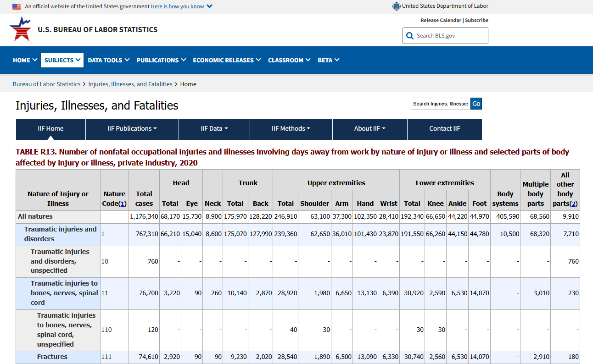
Task: Open the IIF Publications menu
Action: click(x=132, y=129)
